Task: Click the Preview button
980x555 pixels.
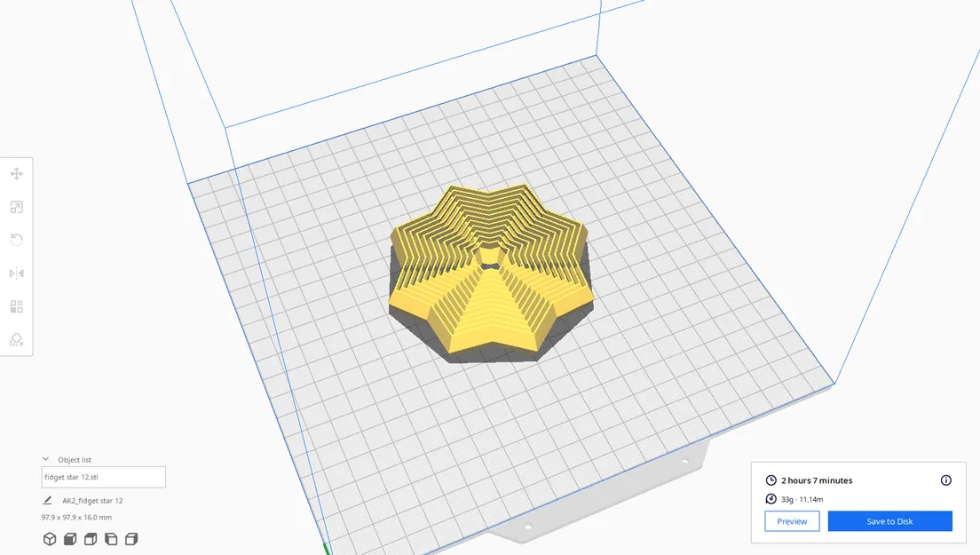Action: pyautogui.click(x=792, y=521)
